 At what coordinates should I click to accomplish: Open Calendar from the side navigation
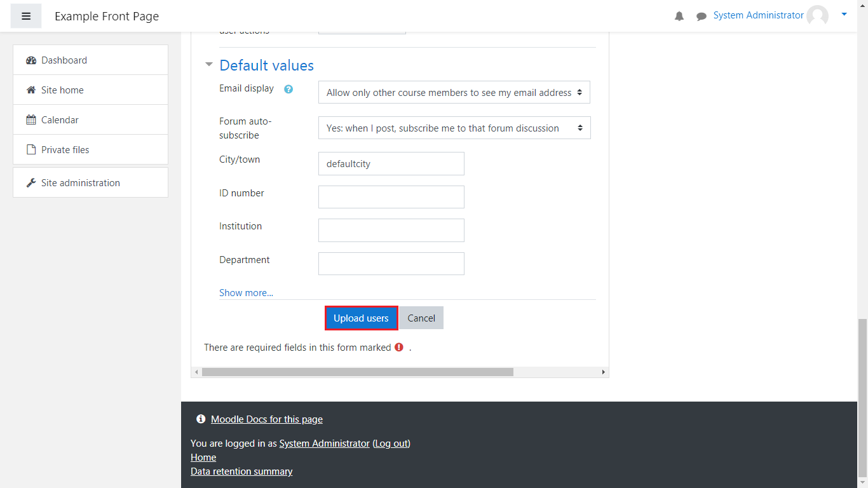pyautogui.click(x=60, y=120)
